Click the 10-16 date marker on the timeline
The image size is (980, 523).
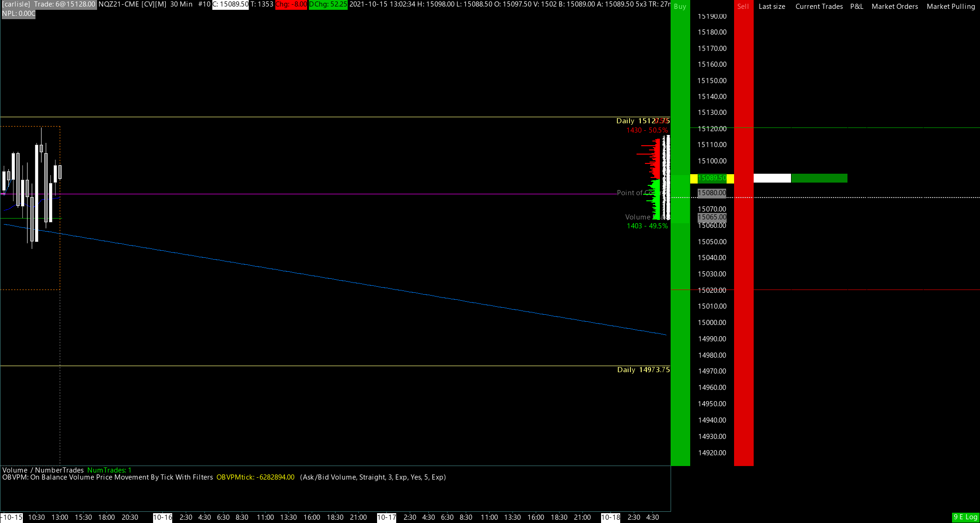click(162, 517)
